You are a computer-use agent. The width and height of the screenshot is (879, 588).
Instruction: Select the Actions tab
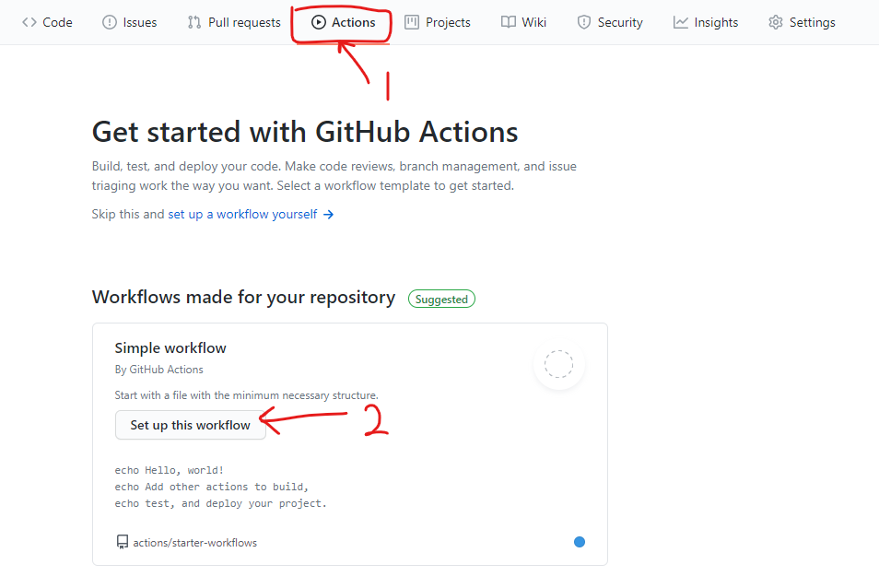[343, 22]
